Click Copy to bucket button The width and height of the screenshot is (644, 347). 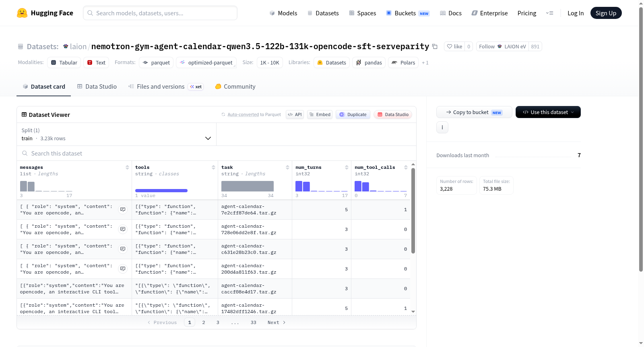point(474,112)
